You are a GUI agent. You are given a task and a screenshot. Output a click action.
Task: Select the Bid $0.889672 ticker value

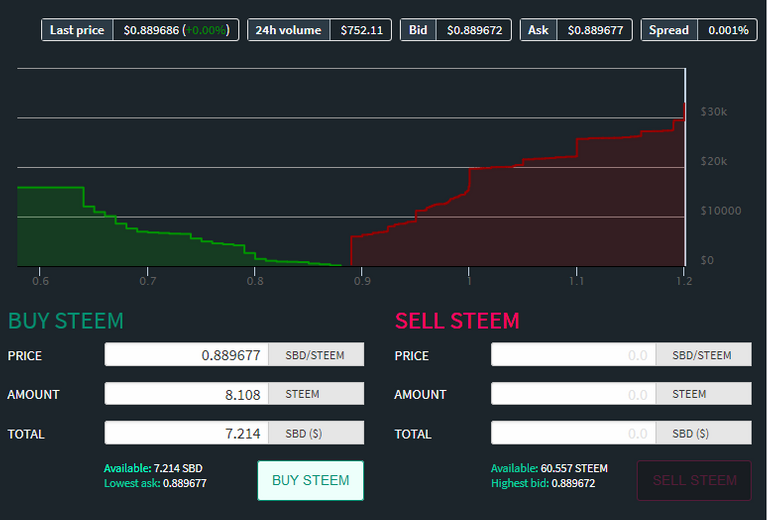[x=474, y=30]
